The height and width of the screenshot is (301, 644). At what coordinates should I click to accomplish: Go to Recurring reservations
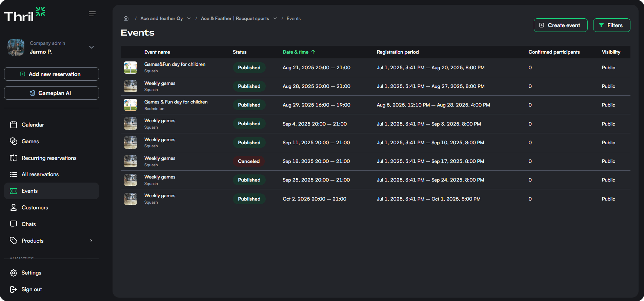click(49, 158)
